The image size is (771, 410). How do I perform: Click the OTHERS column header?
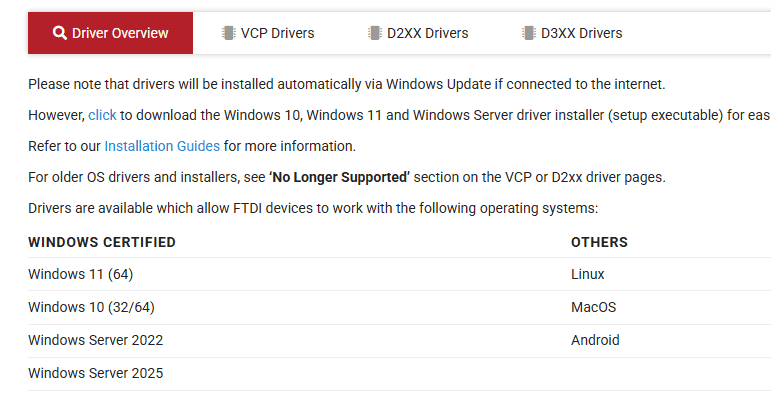point(599,242)
